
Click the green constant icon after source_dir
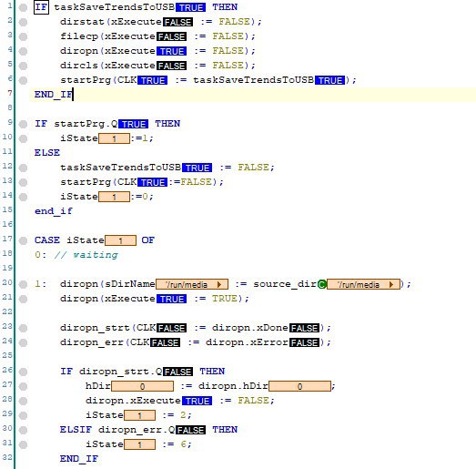322,285
